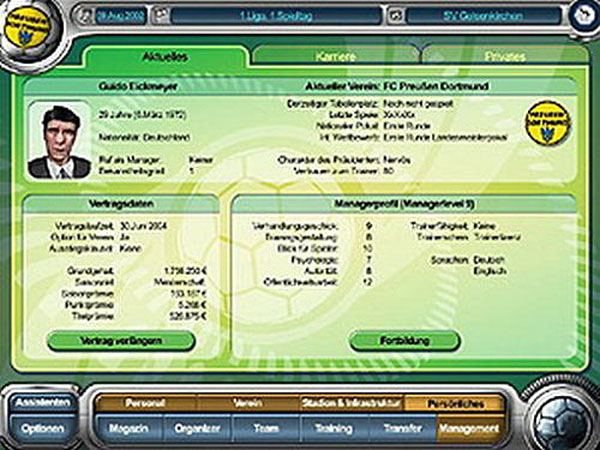Click the Saisonziel value Meisterschaft

[180, 282]
